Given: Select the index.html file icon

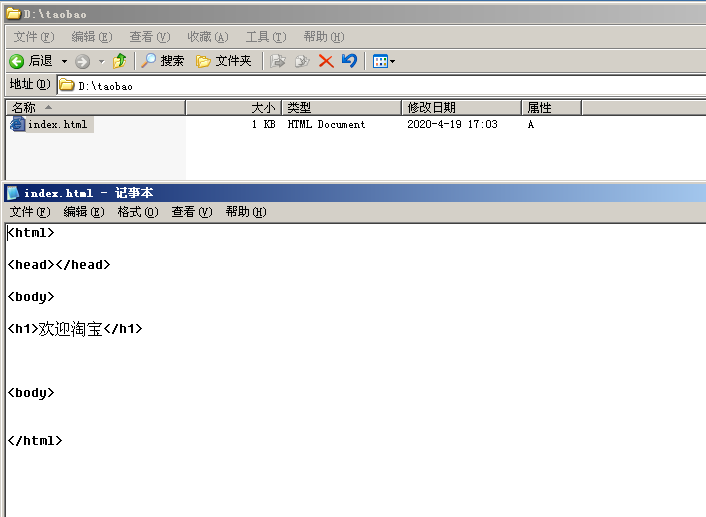Looking at the screenshot, I should tap(18, 124).
